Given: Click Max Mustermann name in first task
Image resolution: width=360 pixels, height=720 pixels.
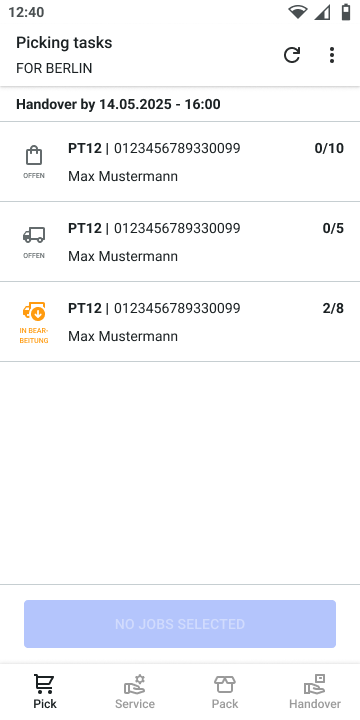Looking at the screenshot, I should [x=123, y=176].
